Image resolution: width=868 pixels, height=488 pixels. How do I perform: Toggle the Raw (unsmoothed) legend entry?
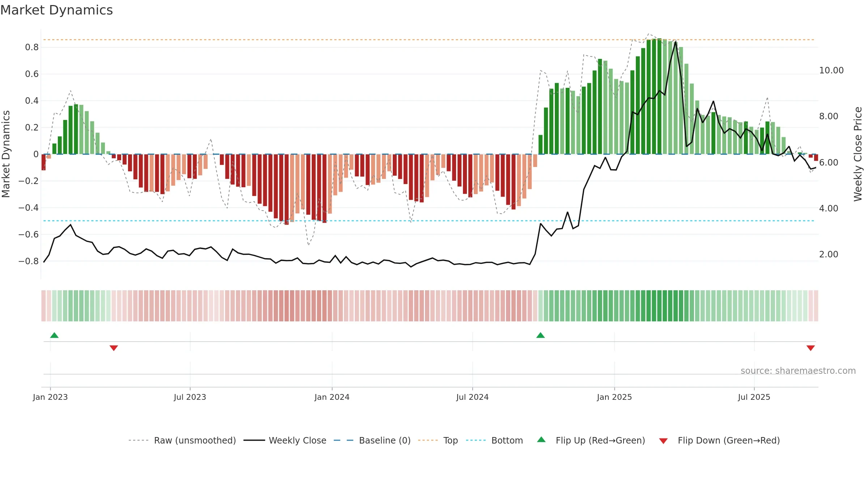coord(182,440)
